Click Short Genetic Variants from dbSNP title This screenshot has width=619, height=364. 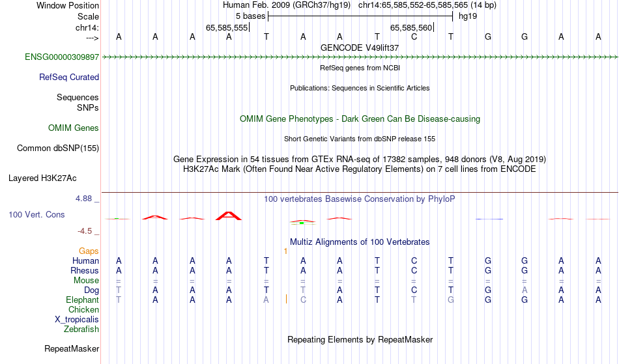[x=360, y=139]
